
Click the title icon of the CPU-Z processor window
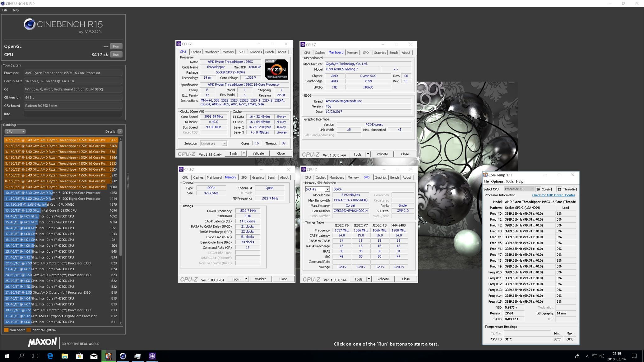(179, 44)
